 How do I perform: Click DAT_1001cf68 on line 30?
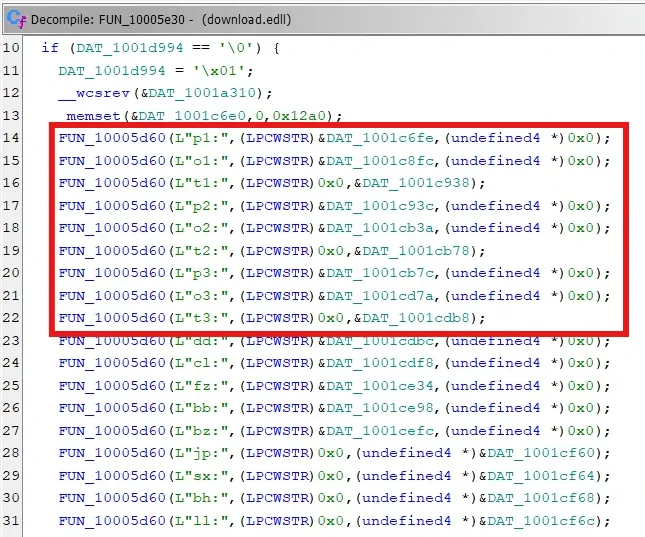pyautogui.click(x=541, y=498)
